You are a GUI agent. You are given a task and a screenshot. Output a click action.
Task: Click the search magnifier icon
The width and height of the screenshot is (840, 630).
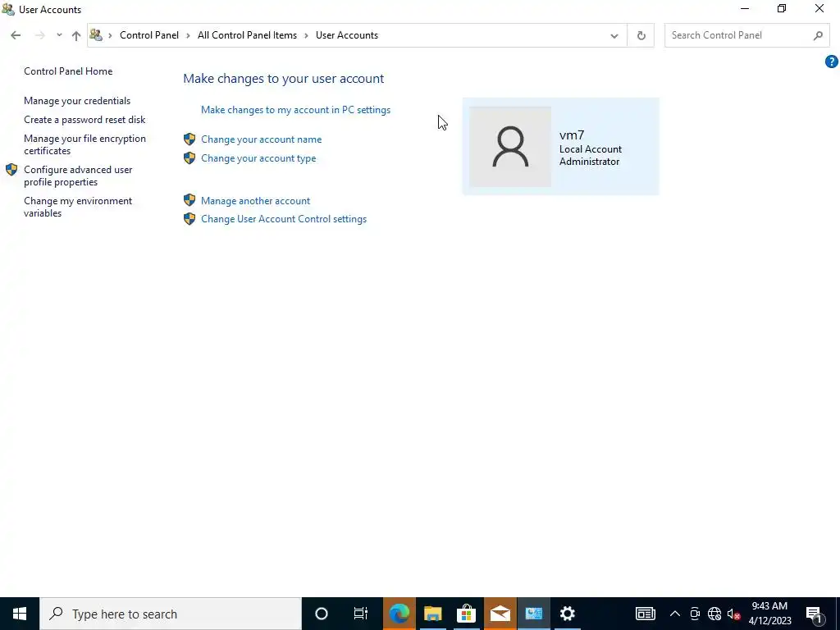click(x=818, y=35)
